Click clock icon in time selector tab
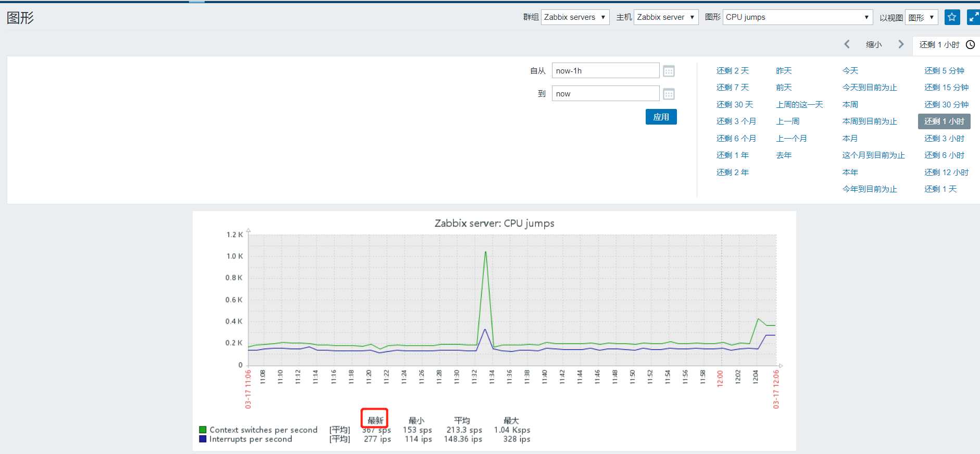980x454 pixels. [971, 45]
